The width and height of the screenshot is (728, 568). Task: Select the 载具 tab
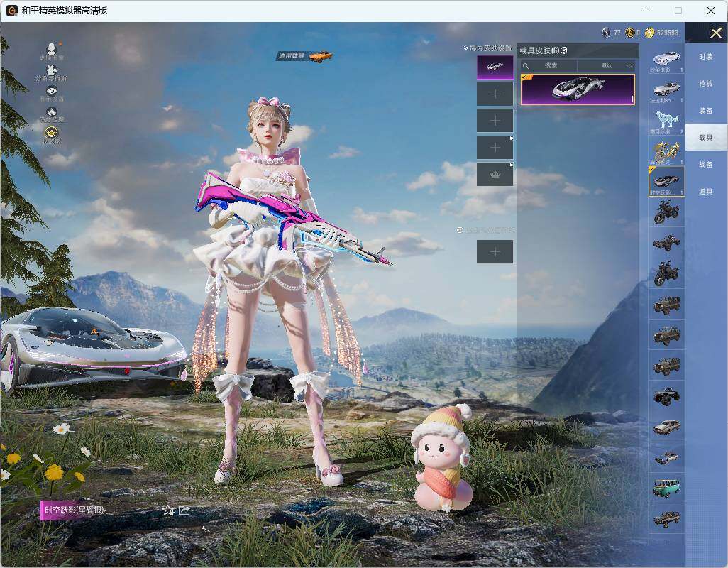pos(706,138)
